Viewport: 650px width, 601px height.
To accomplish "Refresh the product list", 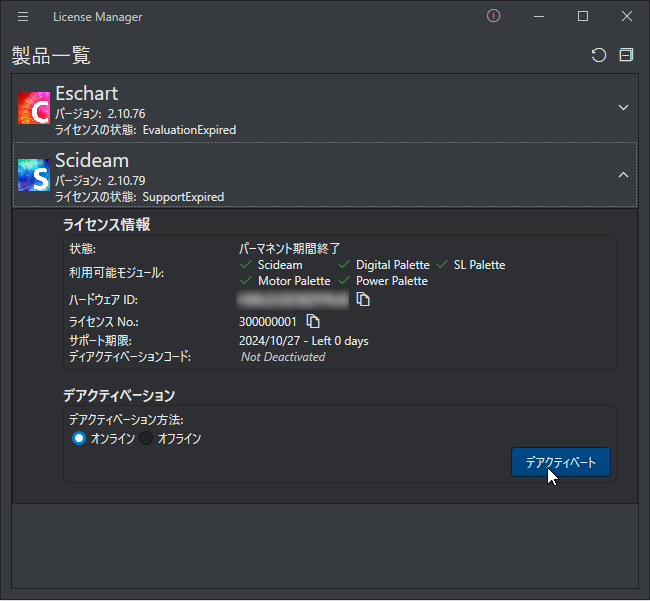I will (x=599, y=55).
